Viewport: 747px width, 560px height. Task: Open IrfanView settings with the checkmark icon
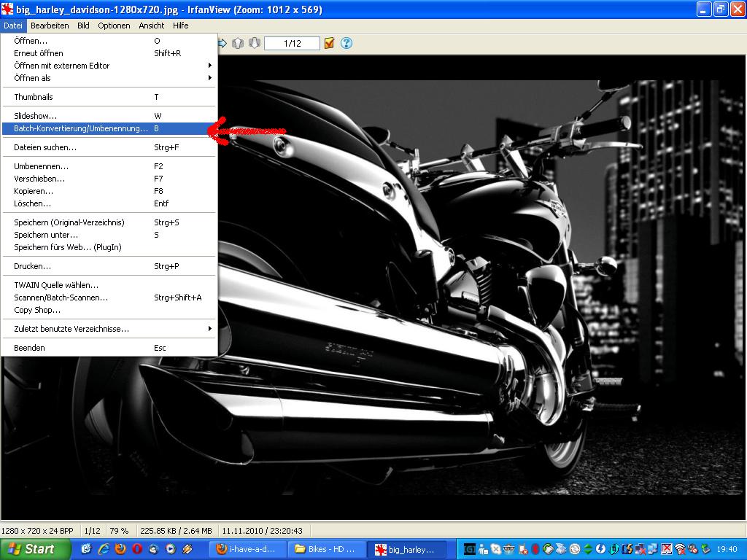[x=329, y=43]
